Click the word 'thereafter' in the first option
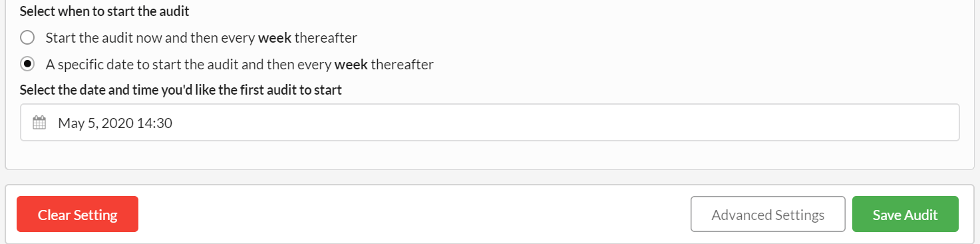Viewport: 980px width, 244px height. click(x=326, y=38)
